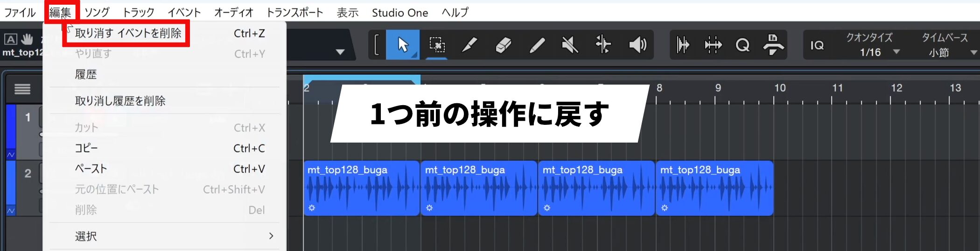Select the Split knife tool
Image resolution: width=980 pixels, height=251 pixels.
click(x=469, y=45)
